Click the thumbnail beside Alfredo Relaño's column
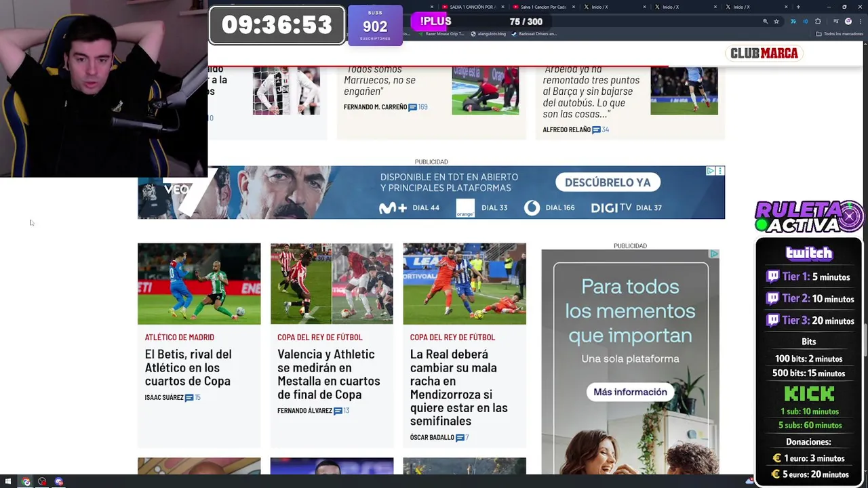 click(684, 91)
